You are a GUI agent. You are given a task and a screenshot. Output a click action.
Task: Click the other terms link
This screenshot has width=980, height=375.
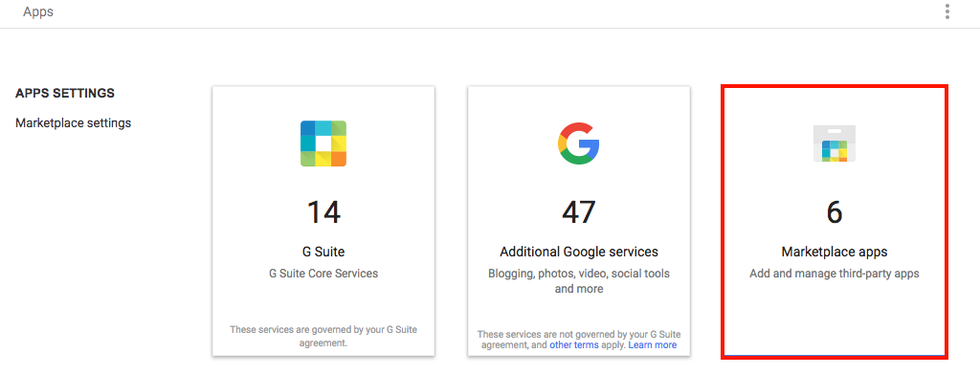574,345
